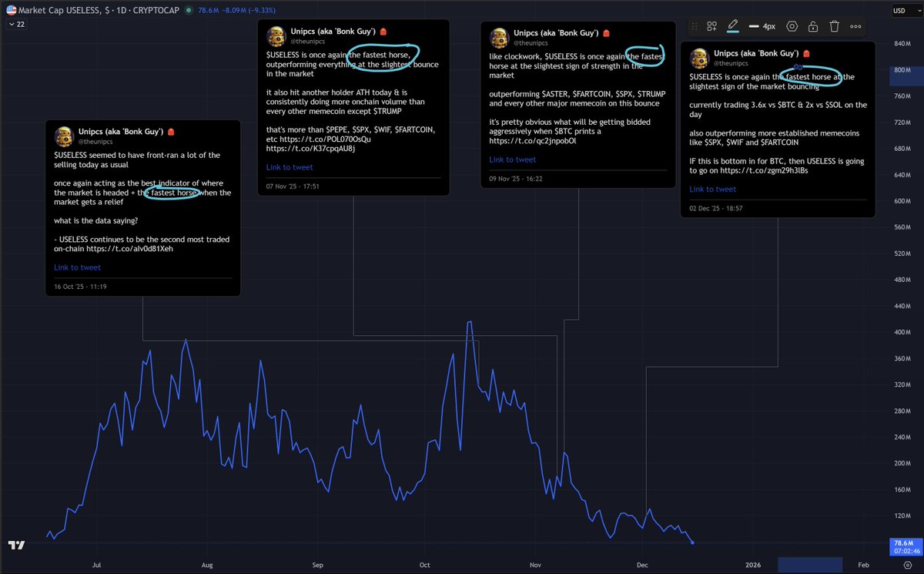Image resolution: width=924 pixels, height=574 pixels.
Task: Click the 400M price axis label
Action: point(902,332)
